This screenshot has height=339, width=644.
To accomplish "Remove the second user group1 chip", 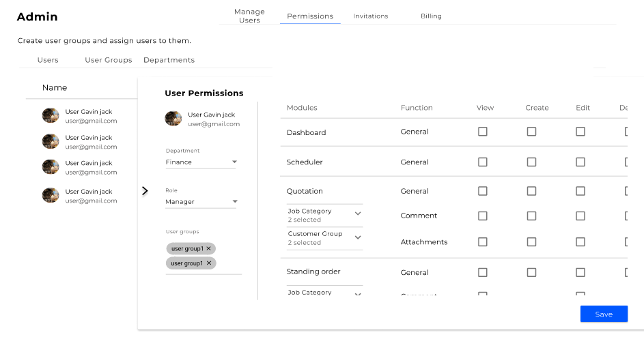I will pyautogui.click(x=208, y=263).
